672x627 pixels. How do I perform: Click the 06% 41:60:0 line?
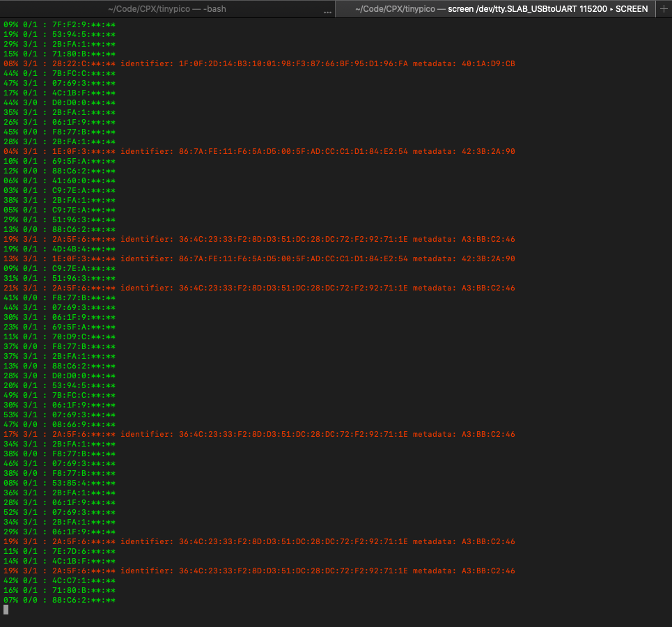click(60, 180)
